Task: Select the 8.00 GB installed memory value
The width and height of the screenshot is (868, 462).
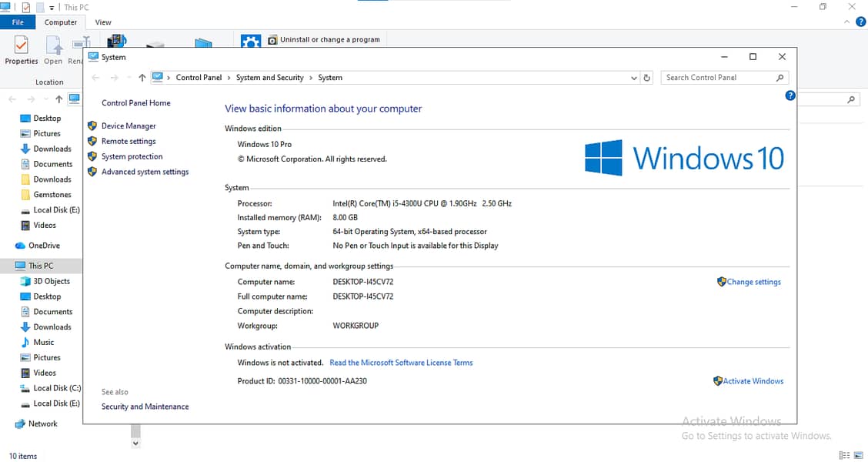Action: point(345,218)
